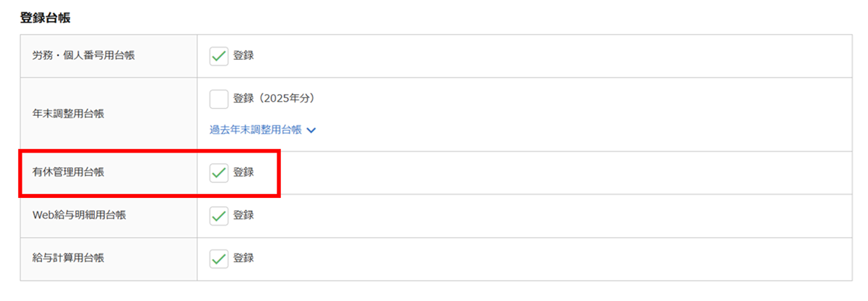
Task: Click the 登録 label in Web給与明細用台帳 row
Action: [243, 216]
